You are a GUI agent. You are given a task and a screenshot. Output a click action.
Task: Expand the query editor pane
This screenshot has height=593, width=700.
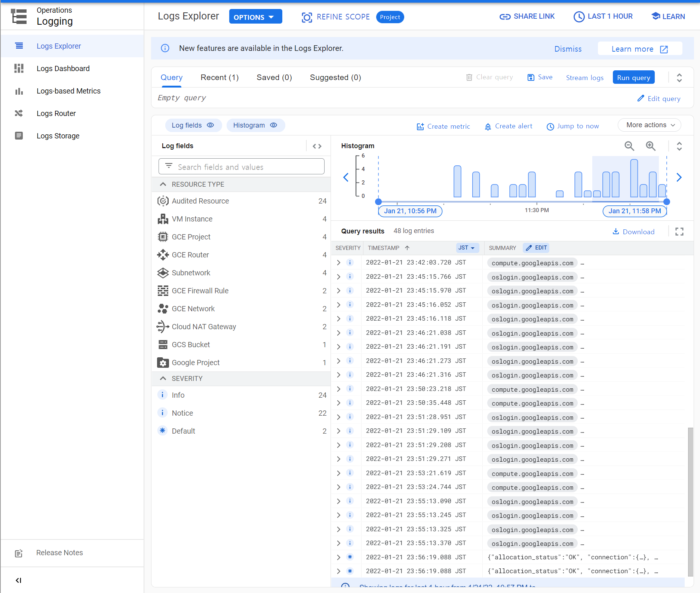click(x=679, y=77)
